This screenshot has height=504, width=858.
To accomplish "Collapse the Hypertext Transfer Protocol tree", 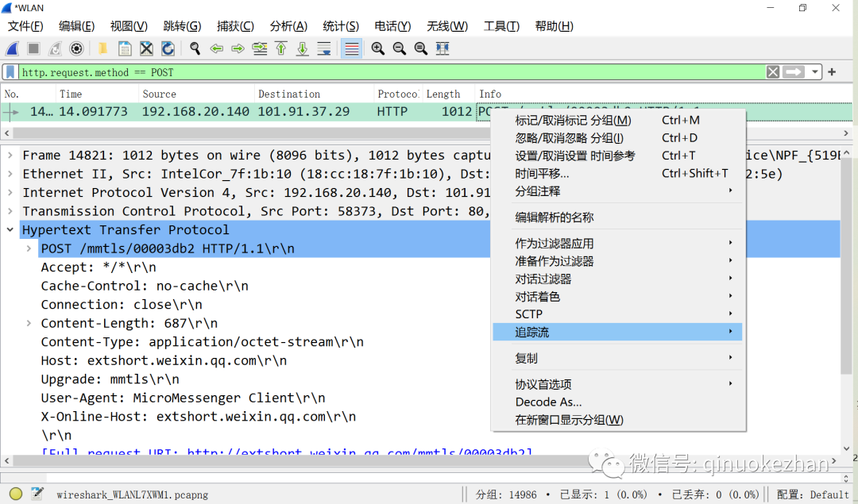I will pos(10,229).
